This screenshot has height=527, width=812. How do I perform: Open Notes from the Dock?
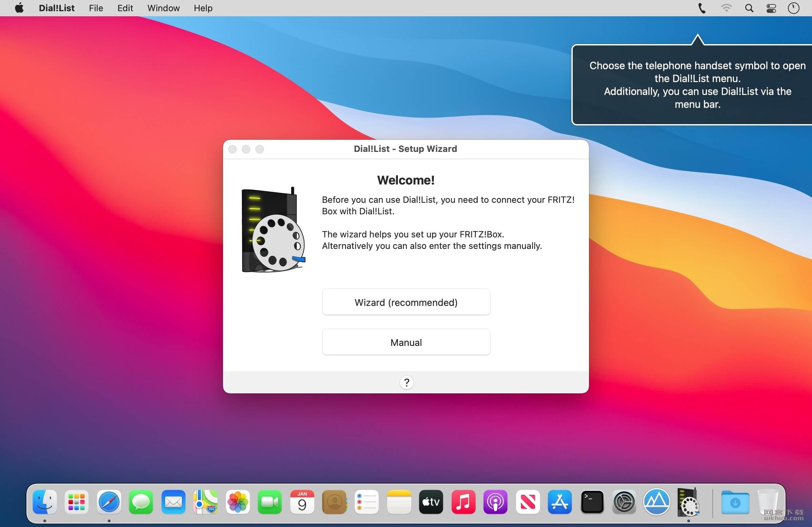coord(399,502)
